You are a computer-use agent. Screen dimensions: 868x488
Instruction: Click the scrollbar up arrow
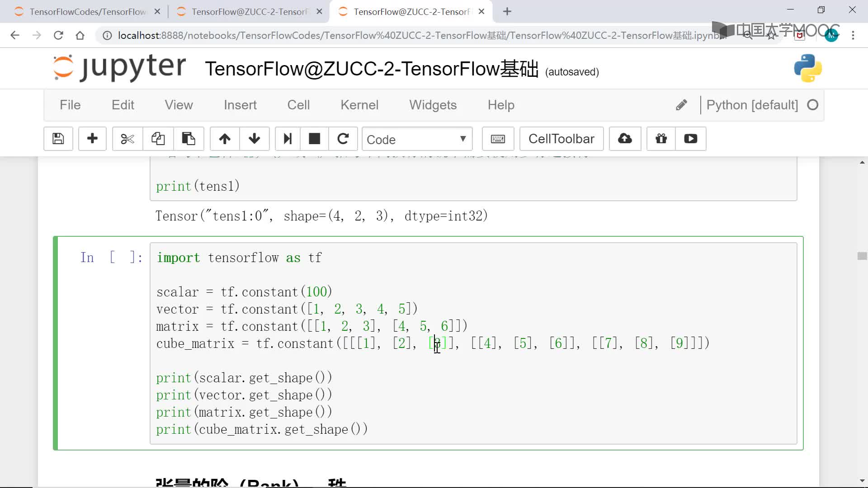tap(862, 162)
